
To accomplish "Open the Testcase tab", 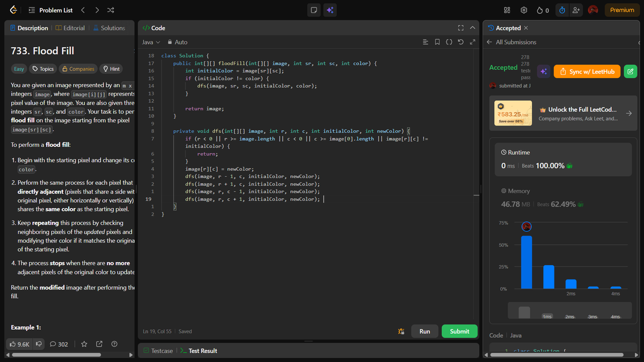I will point(158,351).
